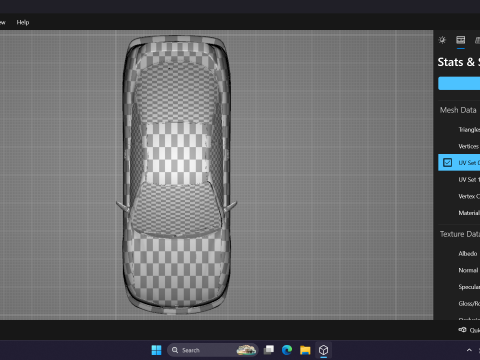The height and width of the screenshot is (360, 480).
Task: Choose the Gloss/Roughness texture view
Action: click(459, 303)
